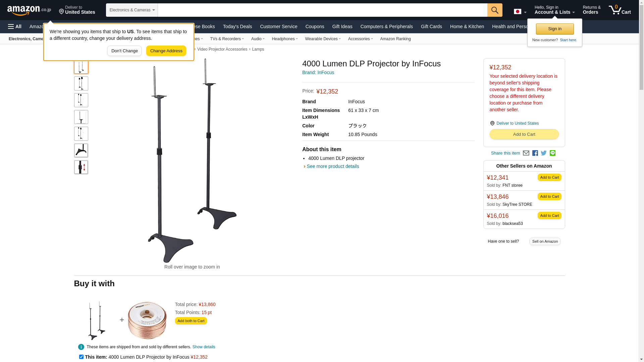This screenshot has height=362, width=644.
Task: Click the Change Address button
Action: pos(166,51)
